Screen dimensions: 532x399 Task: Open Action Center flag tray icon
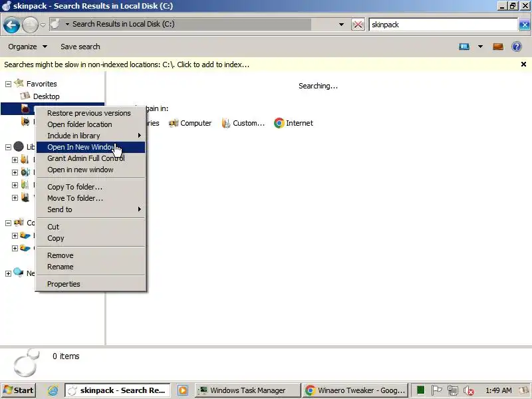(436, 390)
